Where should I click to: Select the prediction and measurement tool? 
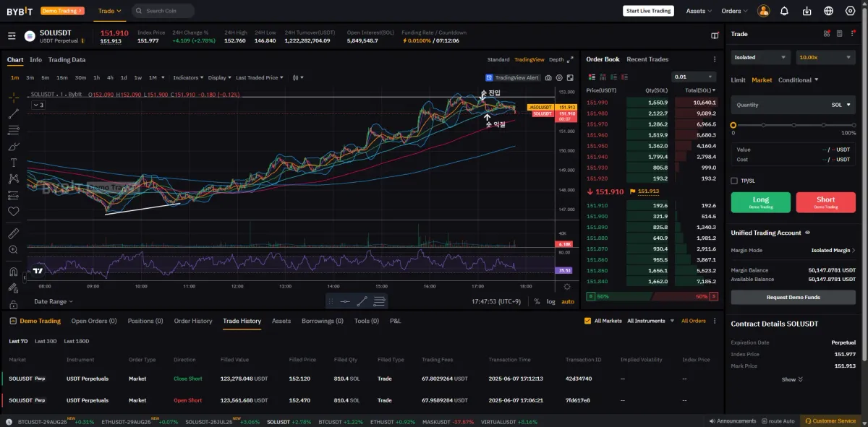pos(14,195)
